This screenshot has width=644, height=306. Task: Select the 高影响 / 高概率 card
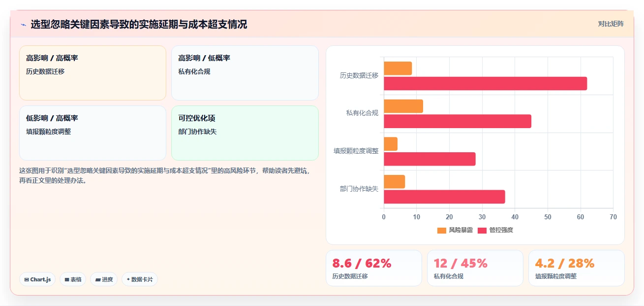point(92,73)
